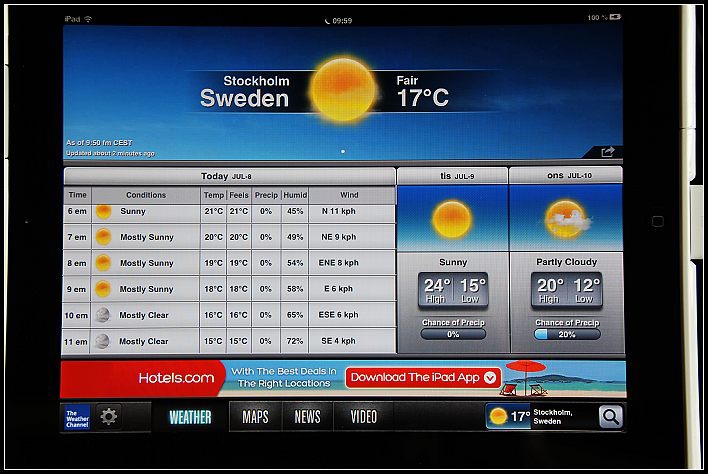708x474 pixels.
Task: Tap the Humid column header
Action: pos(295,195)
